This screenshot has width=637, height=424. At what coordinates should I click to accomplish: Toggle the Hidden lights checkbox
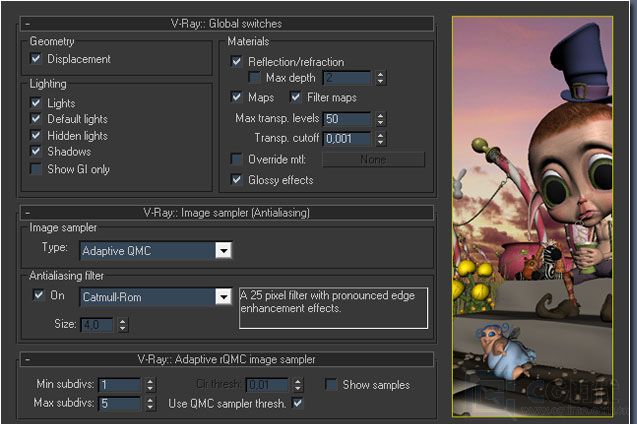37,136
